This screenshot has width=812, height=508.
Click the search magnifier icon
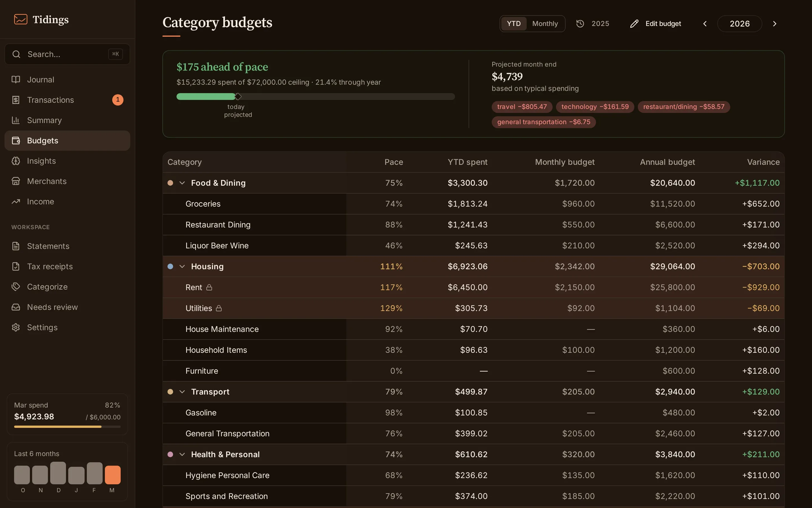tap(16, 54)
